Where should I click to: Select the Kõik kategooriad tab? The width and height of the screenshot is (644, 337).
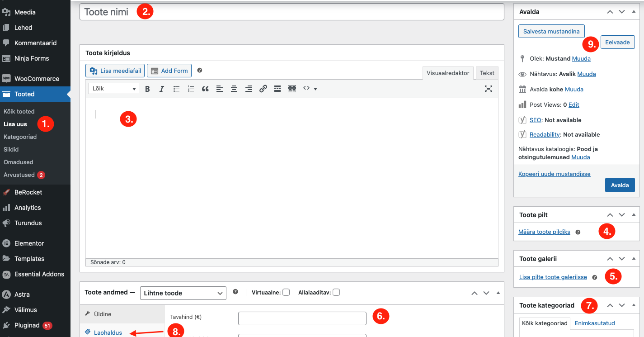tap(545, 323)
